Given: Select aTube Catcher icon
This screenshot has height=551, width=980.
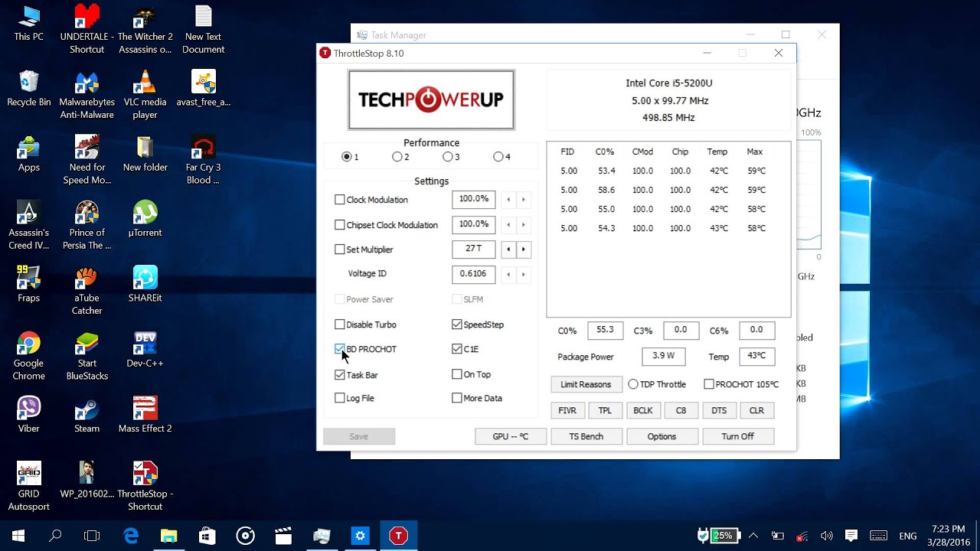Looking at the screenshot, I should point(87,291).
